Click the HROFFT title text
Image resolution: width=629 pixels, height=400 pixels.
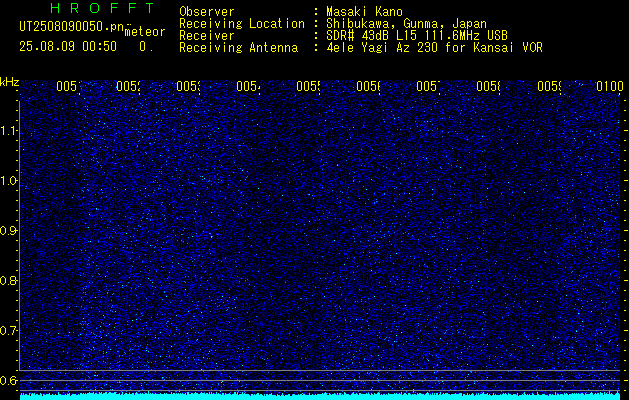[103, 8]
